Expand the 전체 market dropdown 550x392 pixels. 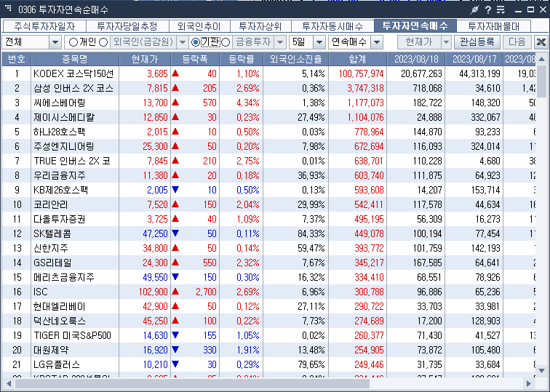pos(55,42)
